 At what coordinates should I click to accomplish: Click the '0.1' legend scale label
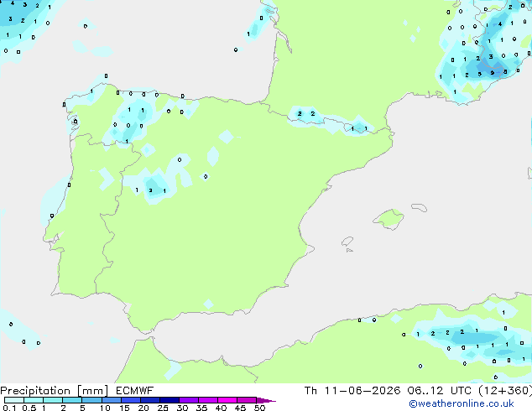pos(9,408)
